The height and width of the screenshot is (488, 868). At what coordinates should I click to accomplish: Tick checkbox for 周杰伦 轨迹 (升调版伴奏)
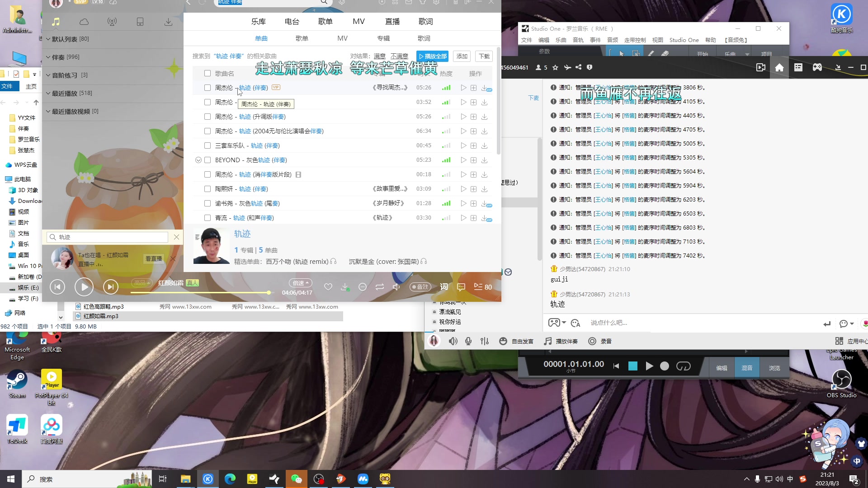(208, 117)
